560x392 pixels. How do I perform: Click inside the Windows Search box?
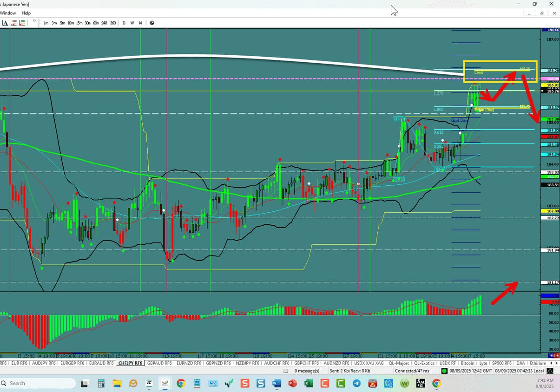tap(37, 383)
